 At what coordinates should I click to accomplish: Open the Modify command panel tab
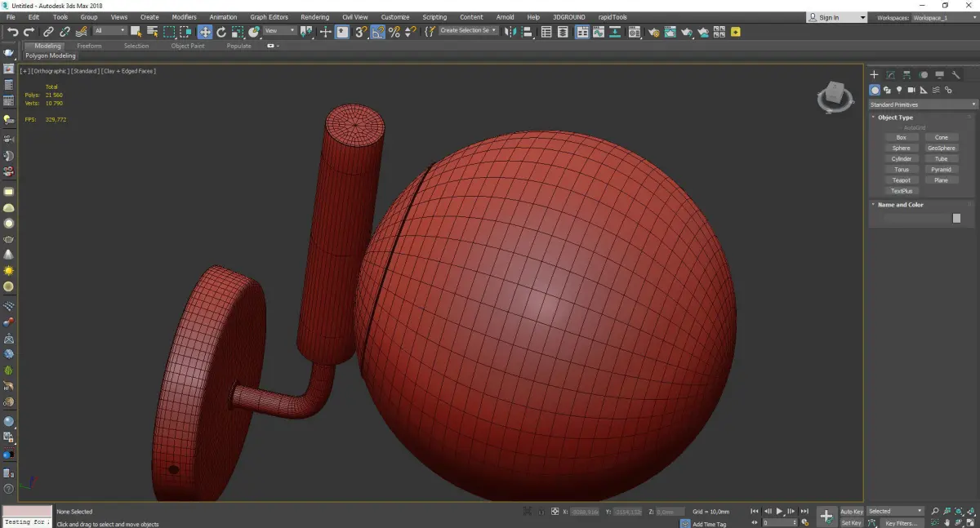click(x=891, y=75)
